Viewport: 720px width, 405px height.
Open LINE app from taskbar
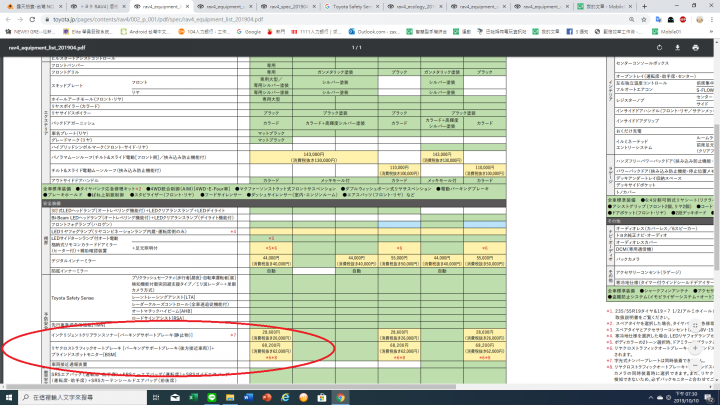coord(212,397)
